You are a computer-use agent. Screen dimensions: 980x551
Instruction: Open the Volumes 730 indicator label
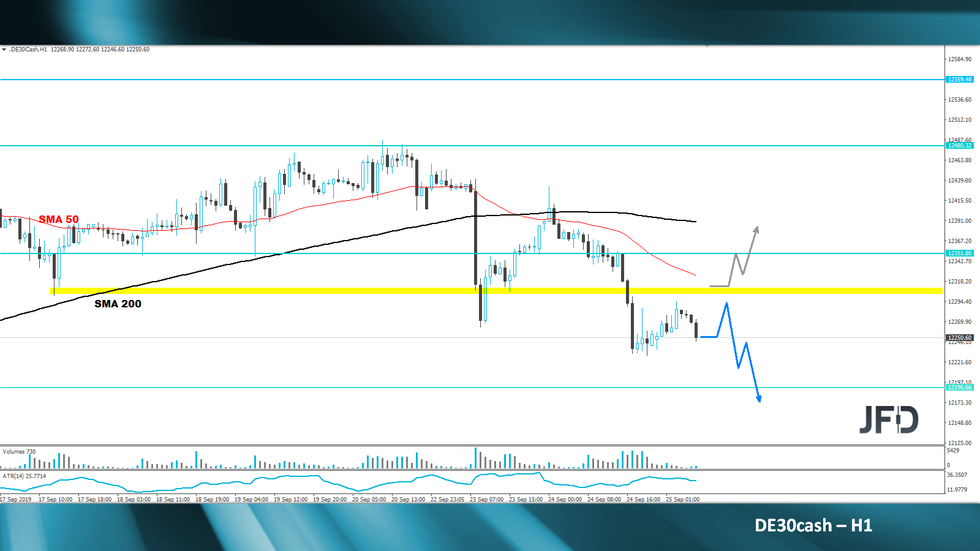20,451
